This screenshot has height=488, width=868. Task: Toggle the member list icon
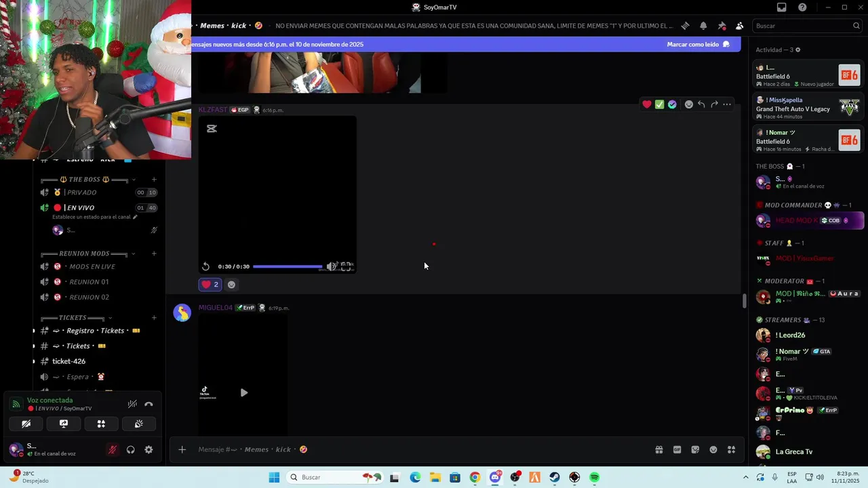coord(739,26)
